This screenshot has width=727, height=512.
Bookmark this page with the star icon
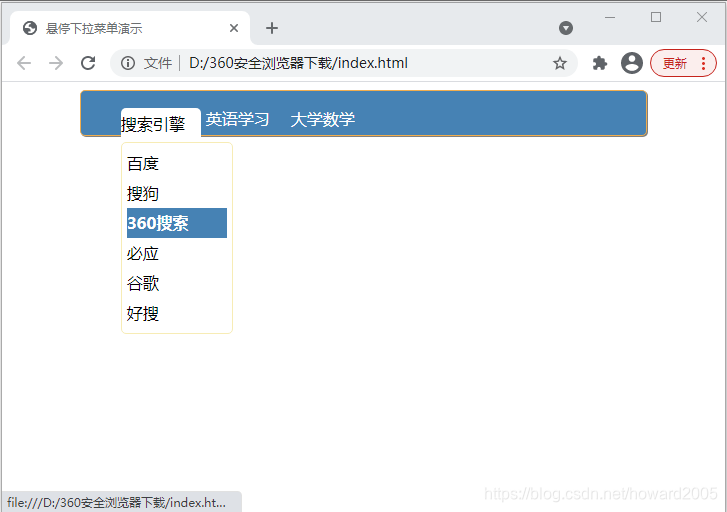(560, 63)
